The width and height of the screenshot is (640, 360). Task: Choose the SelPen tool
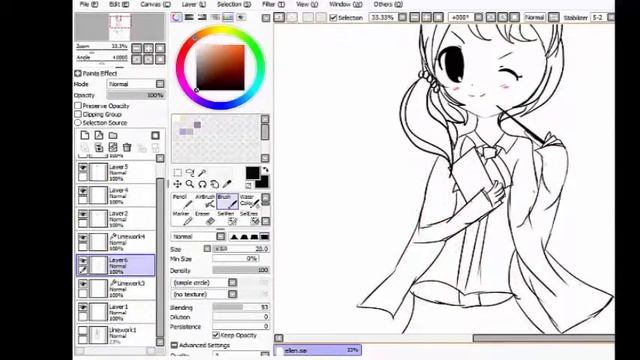(227, 218)
